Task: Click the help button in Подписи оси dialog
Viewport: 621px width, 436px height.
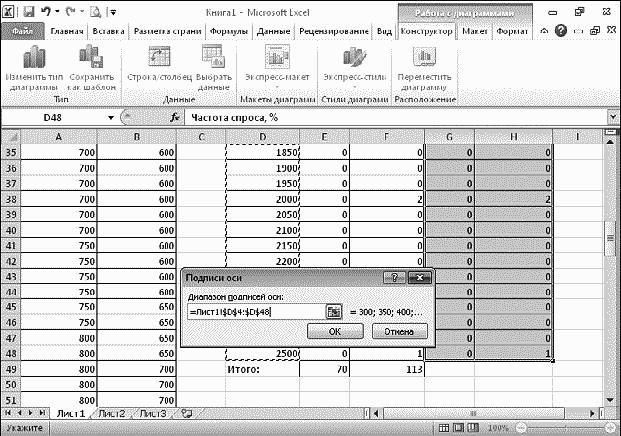Action: (394, 278)
